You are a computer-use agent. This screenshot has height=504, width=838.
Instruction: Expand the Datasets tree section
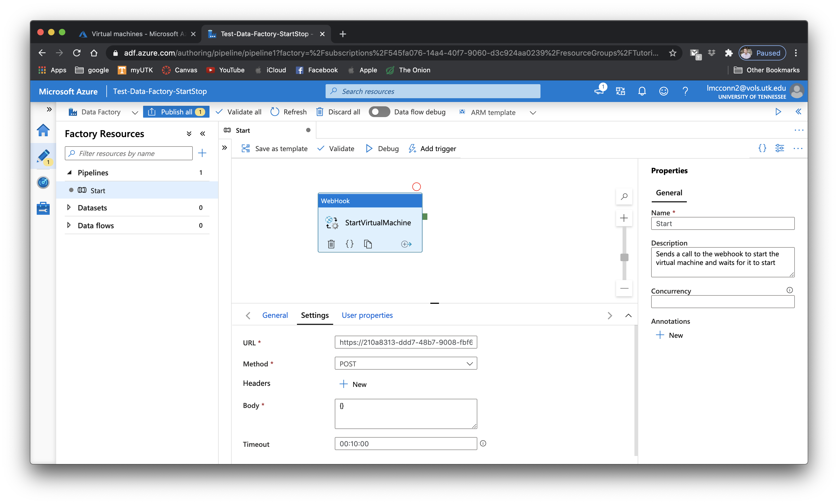click(69, 207)
